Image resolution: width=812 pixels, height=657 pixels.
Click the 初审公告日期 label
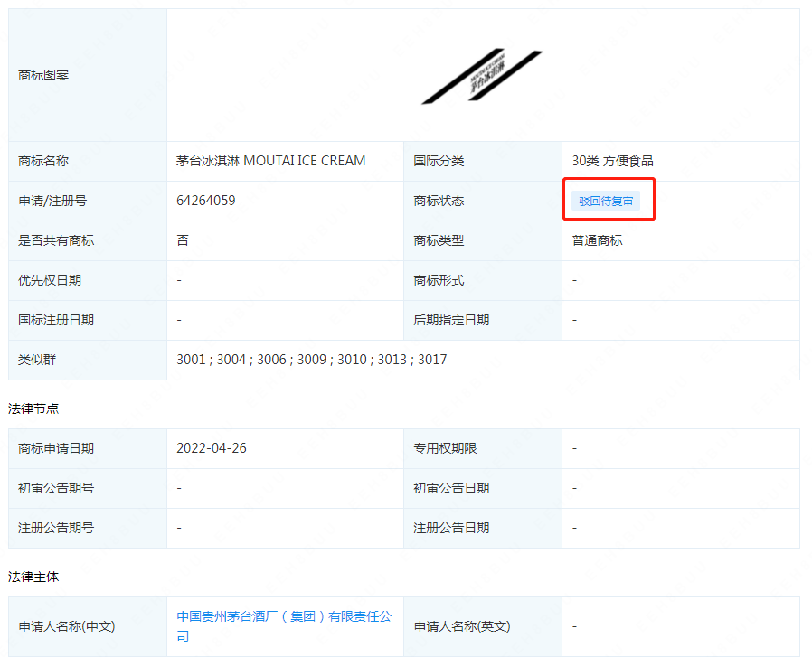point(451,488)
